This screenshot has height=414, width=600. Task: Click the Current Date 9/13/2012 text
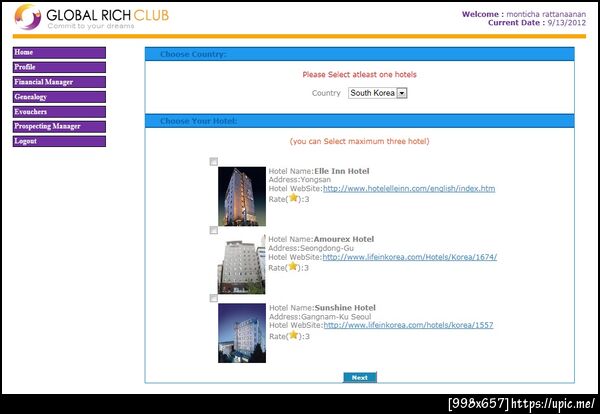(x=537, y=23)
